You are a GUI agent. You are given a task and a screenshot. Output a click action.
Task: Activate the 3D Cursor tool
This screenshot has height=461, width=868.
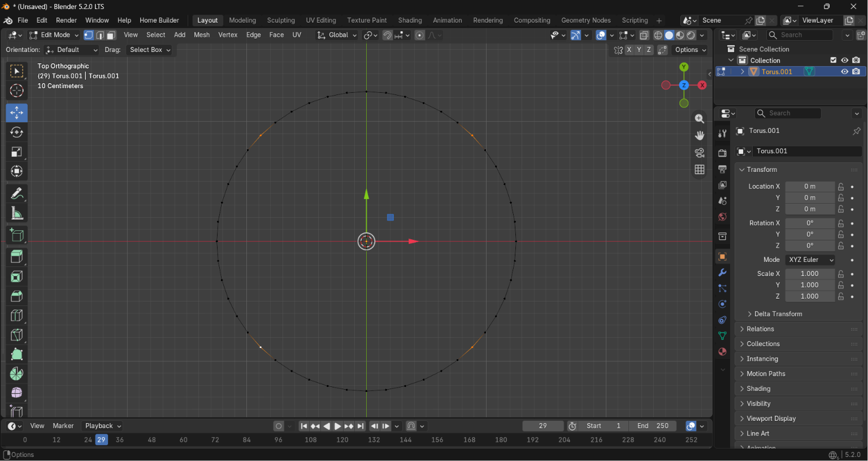[x=16, y=91]
